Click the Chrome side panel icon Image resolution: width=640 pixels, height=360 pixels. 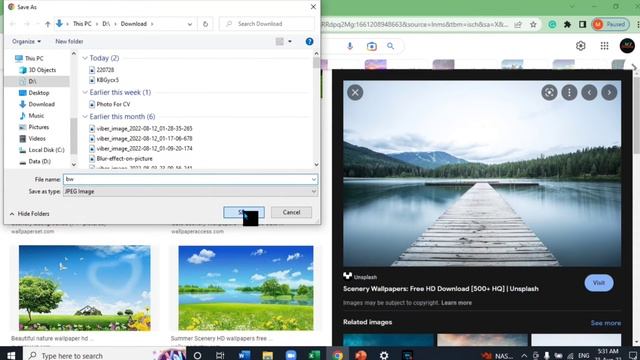(582, 24)
